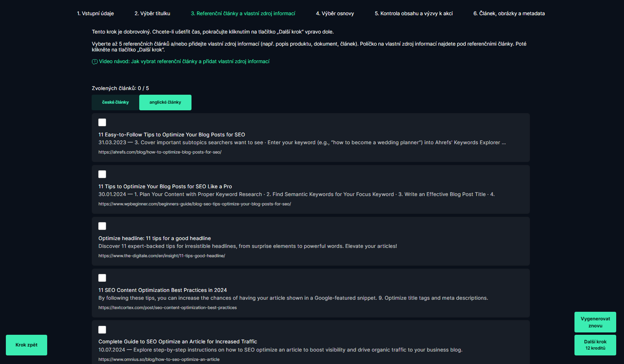Click description starting "By following these tips"
Viewport: 624px width, 364px height.
pos(293,298)
